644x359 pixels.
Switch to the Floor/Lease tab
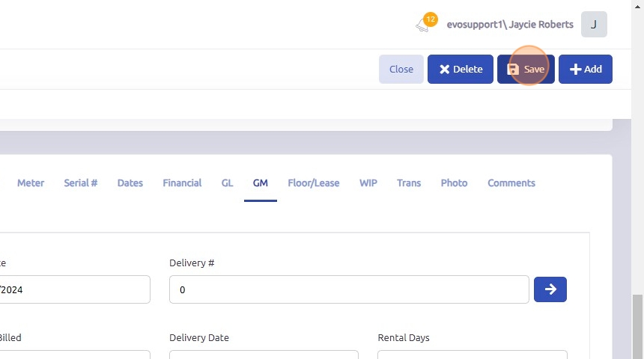[314, 183]
